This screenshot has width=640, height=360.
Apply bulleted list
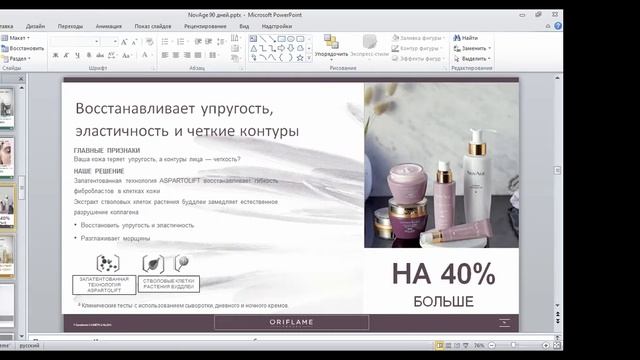click(165, 42)
